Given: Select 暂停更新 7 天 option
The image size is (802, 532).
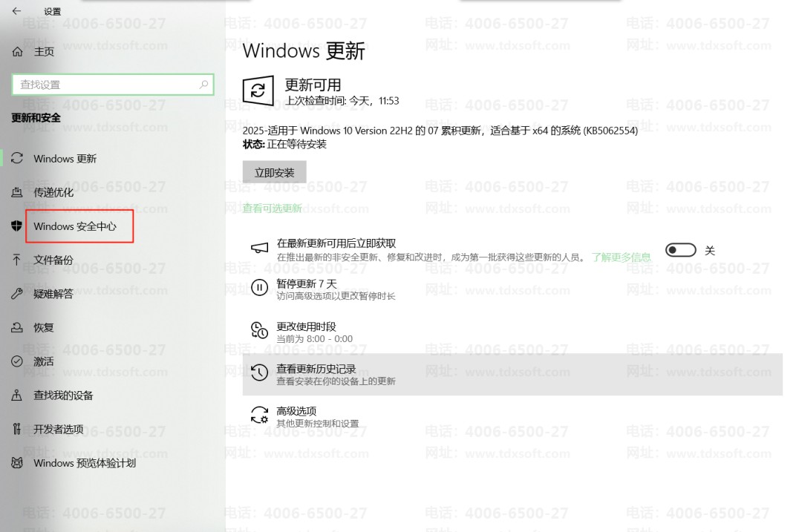Looking at the screenshot, I should pyautogui.click(x=307, y=283).
